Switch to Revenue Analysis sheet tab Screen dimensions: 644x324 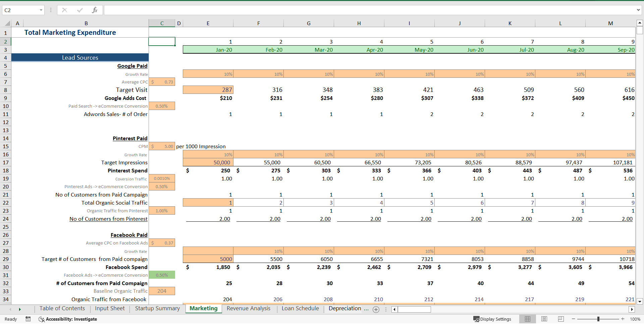(x=249, y=309)
